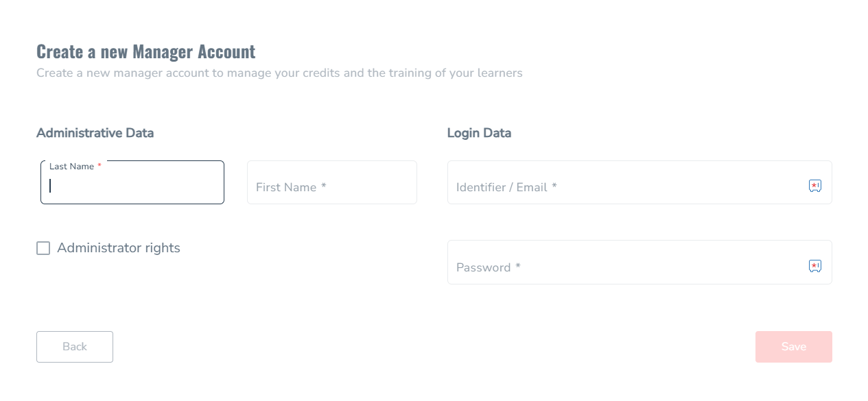
Task: Click the Identifier / Email placeholder text
Action: pyautogui.click(x=502, y=187)
